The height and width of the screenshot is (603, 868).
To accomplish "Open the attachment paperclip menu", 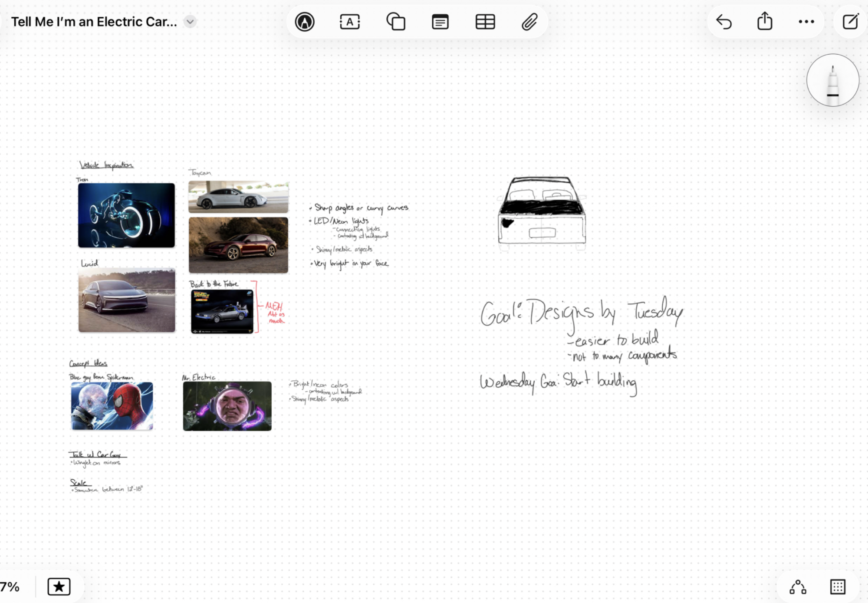I will (529, 22).
